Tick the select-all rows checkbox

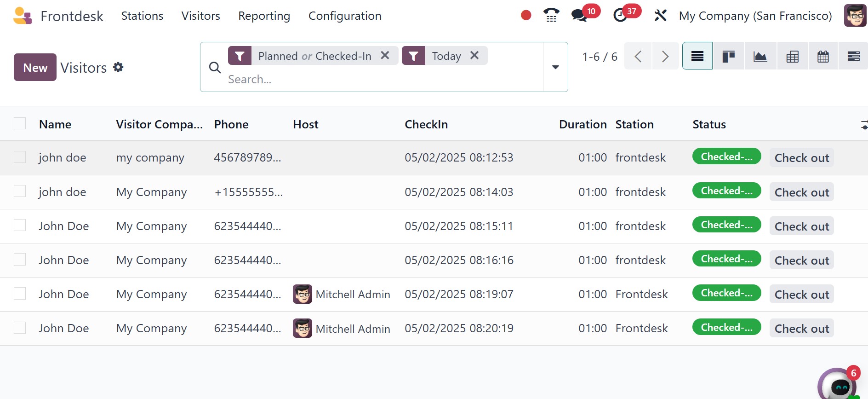click(x=20, y=124)
